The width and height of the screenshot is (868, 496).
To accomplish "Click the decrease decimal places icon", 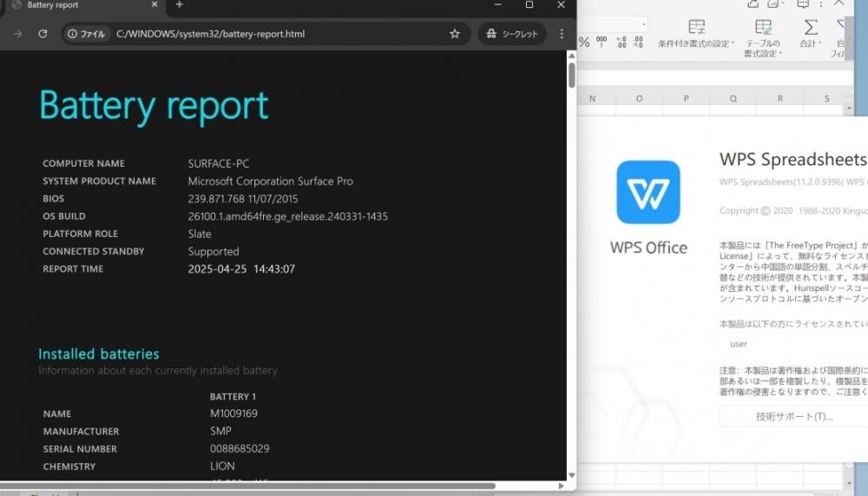I will click(638, 42).
